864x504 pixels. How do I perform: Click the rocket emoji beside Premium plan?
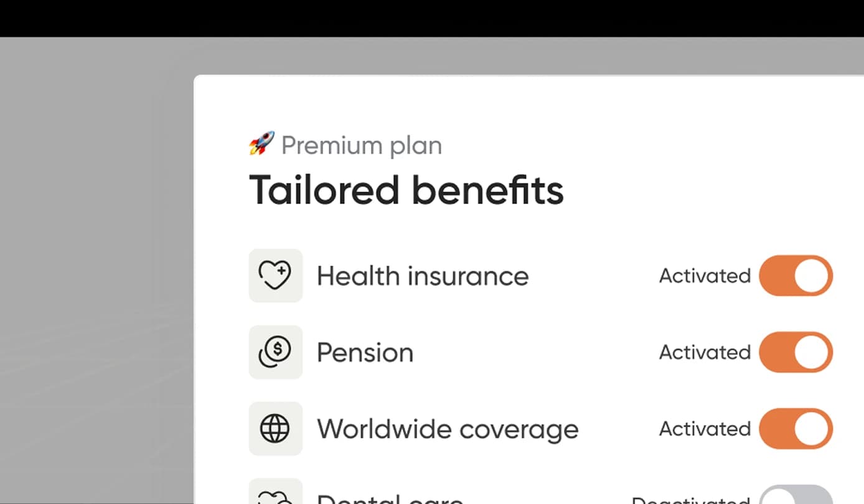[261, 144]
